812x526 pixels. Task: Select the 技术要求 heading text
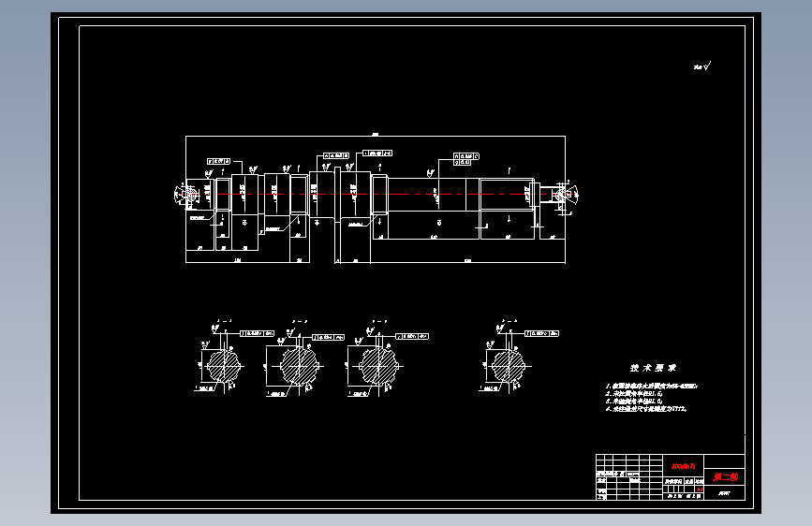(x=653, y=368)
